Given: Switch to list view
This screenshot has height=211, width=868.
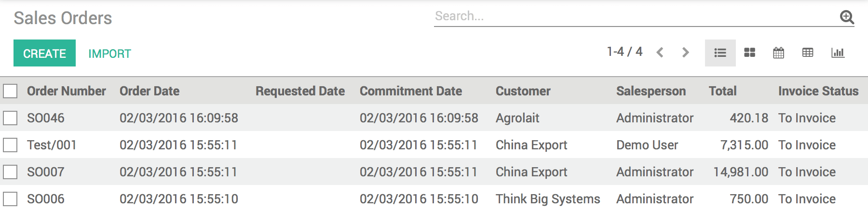Looking at the screenshot, I should [x=720, y=53].
